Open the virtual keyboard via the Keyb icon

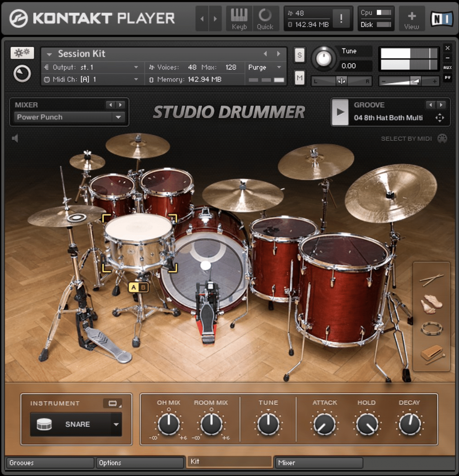239,18
